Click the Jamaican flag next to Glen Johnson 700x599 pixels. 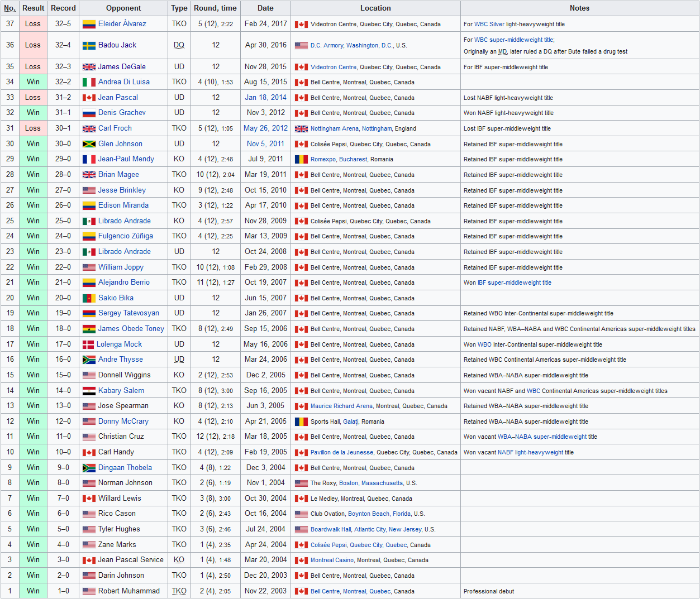coord(89,144)
